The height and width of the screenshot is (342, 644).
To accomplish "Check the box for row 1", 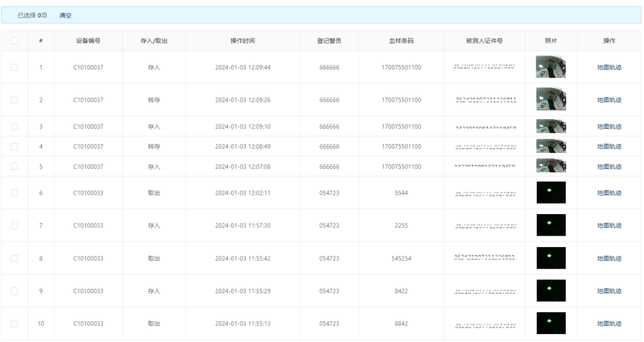I will (x=14, y=68).
